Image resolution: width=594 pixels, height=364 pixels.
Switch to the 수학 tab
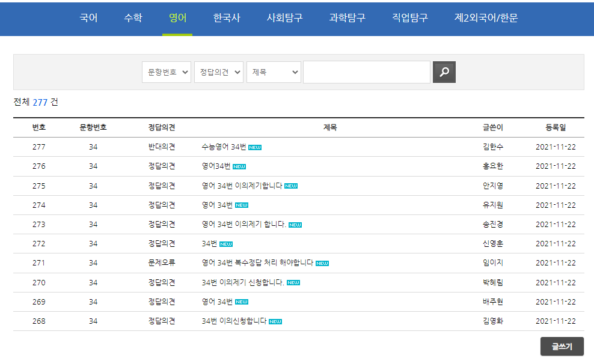[x=133, y=18]
